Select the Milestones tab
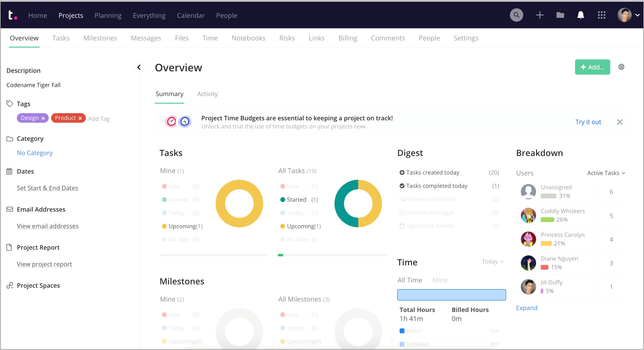This screenshot has width=644, height=350. pyautogui.click(x=100, y=38)
